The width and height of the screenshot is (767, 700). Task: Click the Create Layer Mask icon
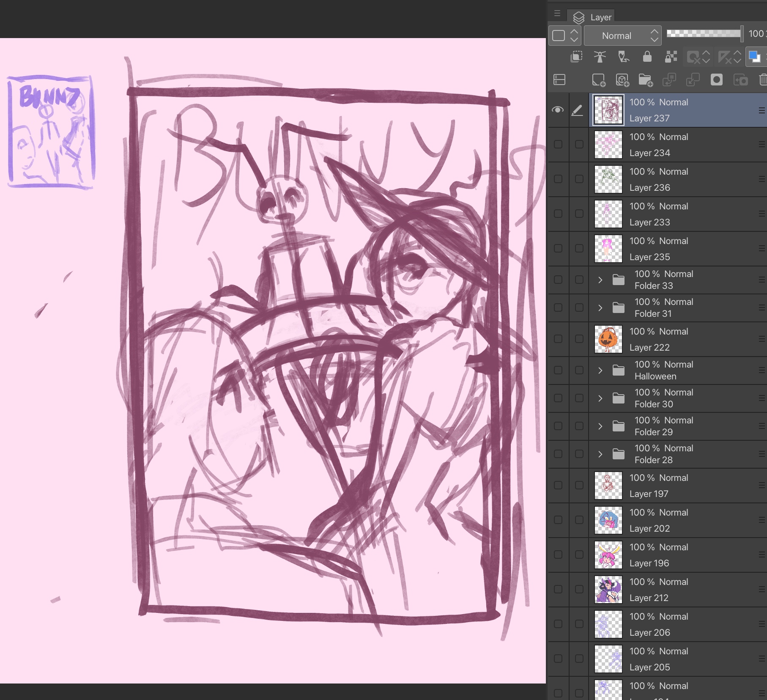point(716,80)
